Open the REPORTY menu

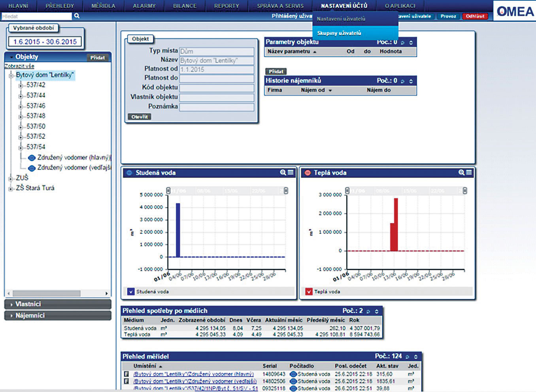click(226, 6)
